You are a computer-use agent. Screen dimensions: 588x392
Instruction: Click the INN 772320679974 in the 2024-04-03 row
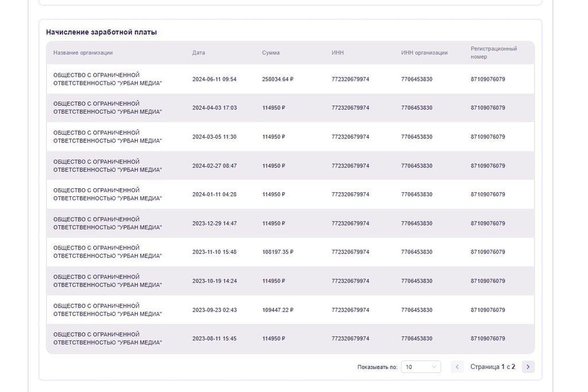350,108
